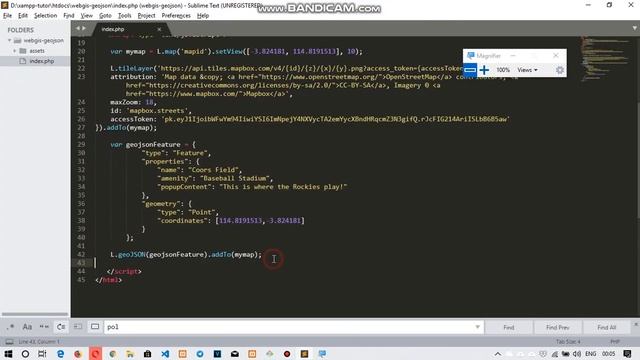Change syntax via PHP status label
Screen dimensions: 640x360
615,341
